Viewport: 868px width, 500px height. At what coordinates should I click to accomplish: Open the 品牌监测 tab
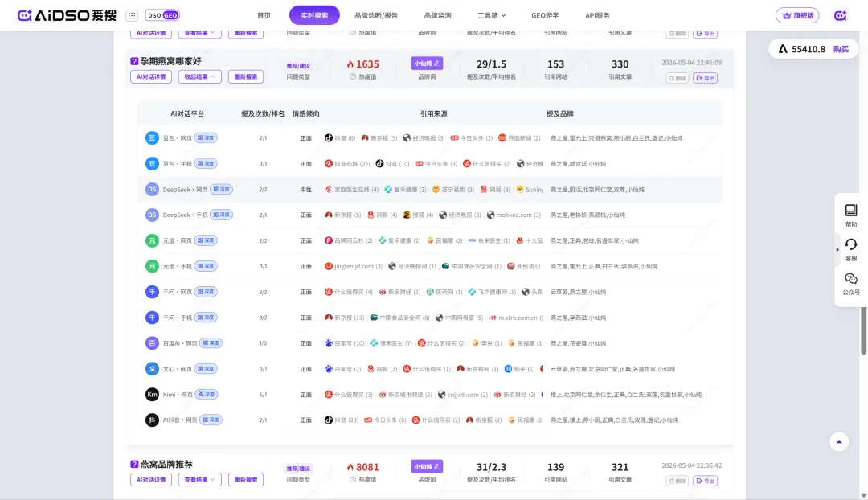pyautogui.click(x=438, y=15)
